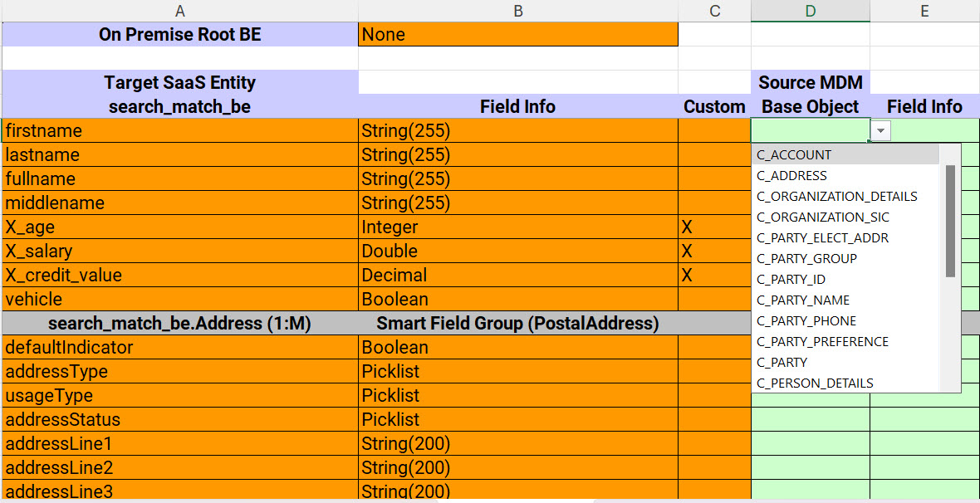Click the 'On Premise Root BE' cell
The width and height of the screenshot is (980, 503).
pos(180,34)
